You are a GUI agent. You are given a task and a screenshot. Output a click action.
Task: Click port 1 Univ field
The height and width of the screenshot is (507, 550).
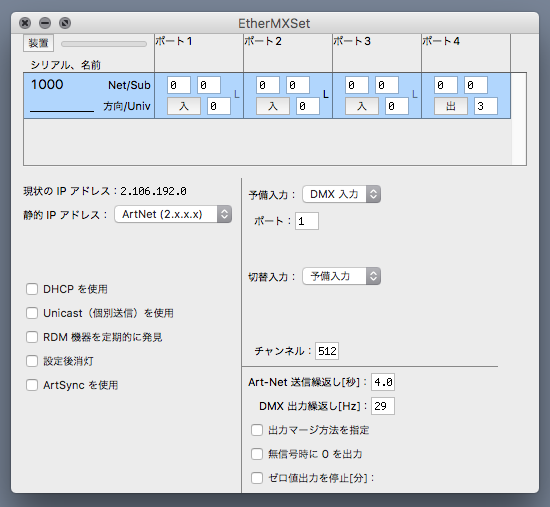(x=219, y=106)
